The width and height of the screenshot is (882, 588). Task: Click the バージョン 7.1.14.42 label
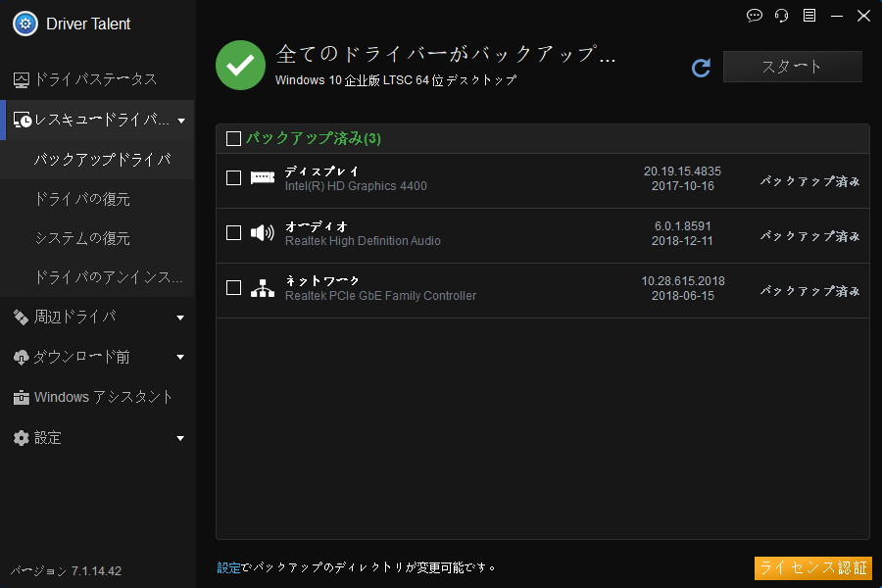(x=67, y=571)
